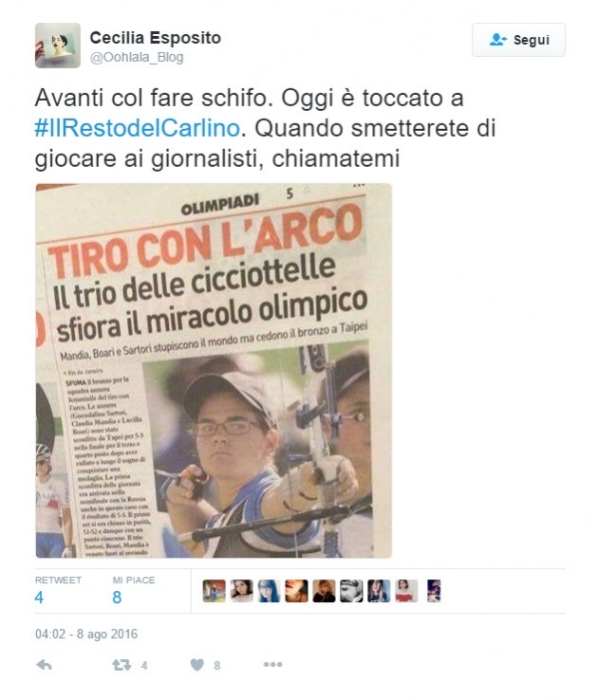This screenshot has width=598, height=700.
Task: Open the black-and-white liker avatar
Action: (x=351, y=591)
